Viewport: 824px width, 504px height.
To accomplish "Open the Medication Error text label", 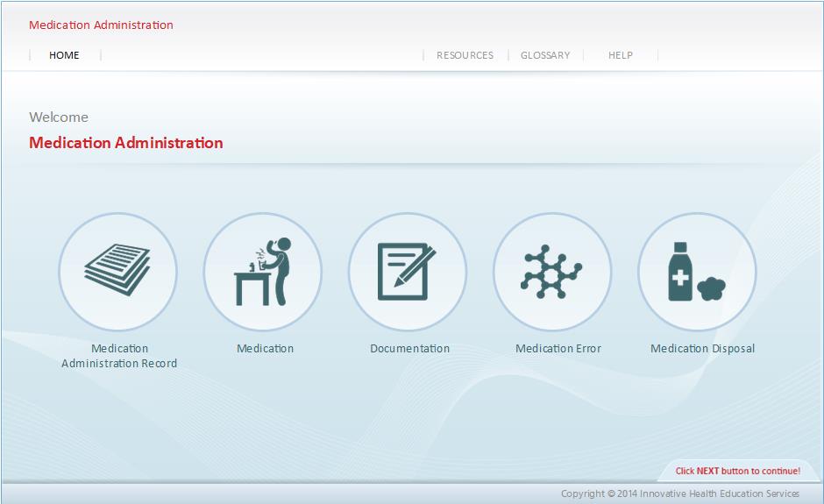I will 558,349.
